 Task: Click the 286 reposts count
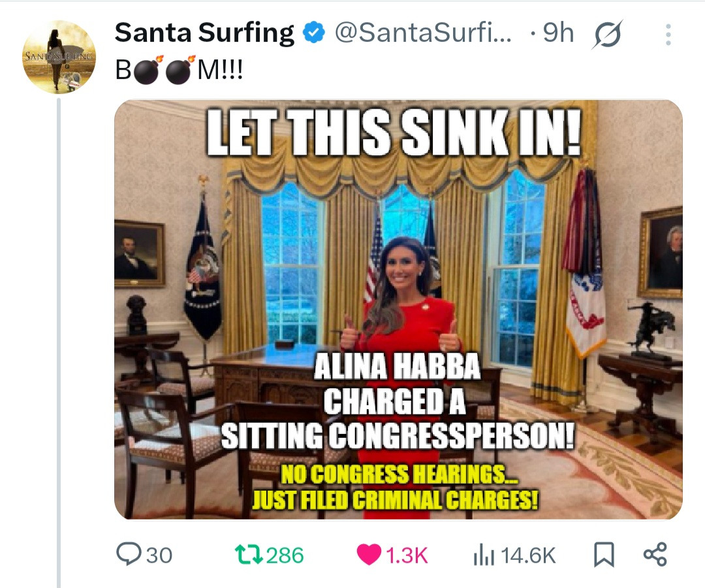[285, 555]
